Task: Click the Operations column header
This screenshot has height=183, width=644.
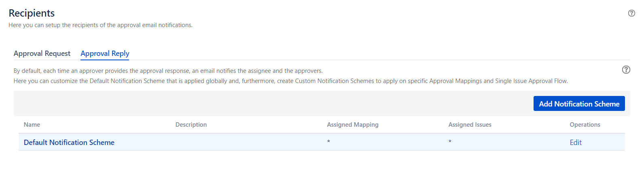Action: tap(585, 125)
